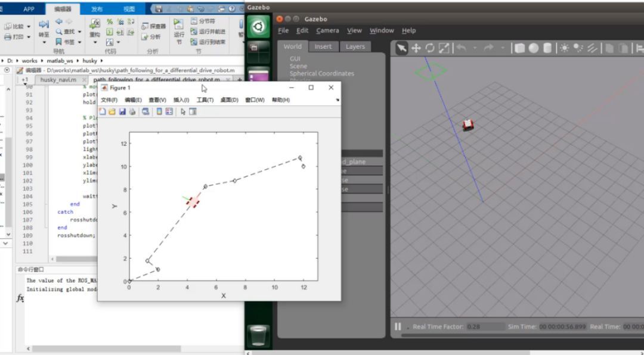Save figure using floppy disk icon
The image size is (644, 355).
[x=122, y=111]
